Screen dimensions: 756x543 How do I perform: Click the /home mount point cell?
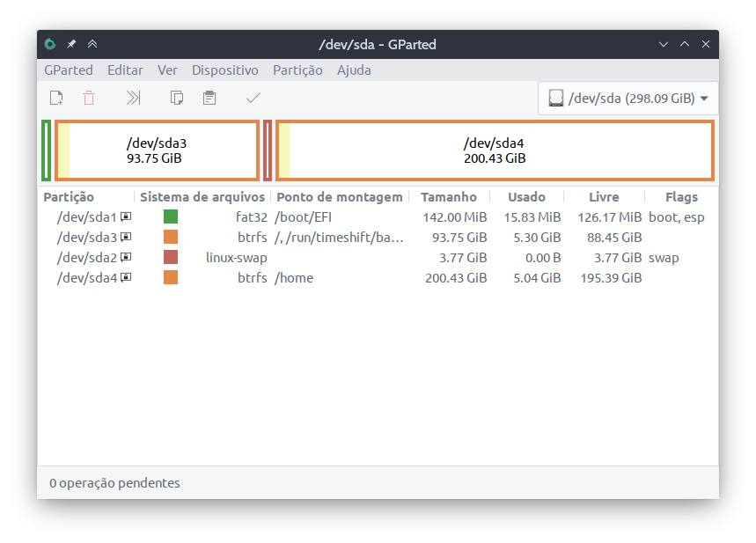(294, 278)
